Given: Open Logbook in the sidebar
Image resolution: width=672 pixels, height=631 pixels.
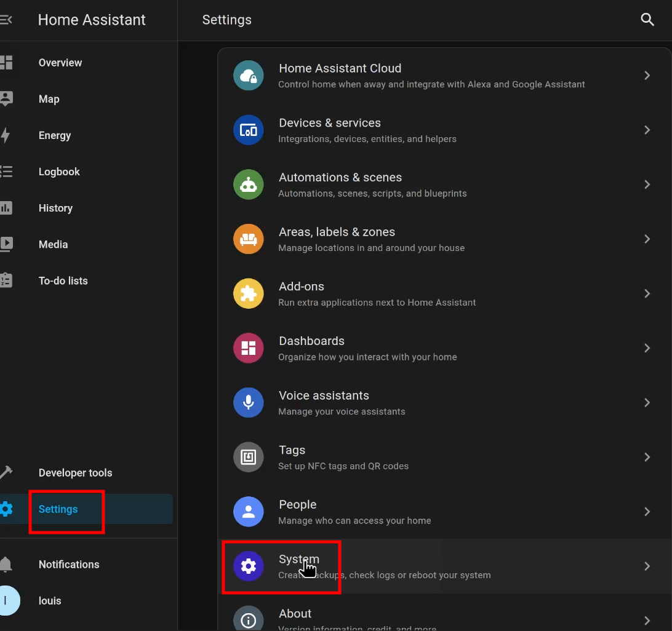Looking at the screenshot, I should (87, 172).
